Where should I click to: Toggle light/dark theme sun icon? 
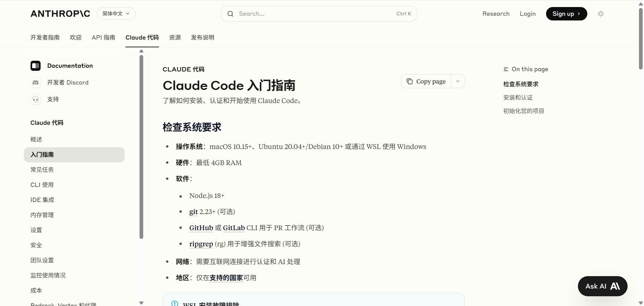click(601, 14)
